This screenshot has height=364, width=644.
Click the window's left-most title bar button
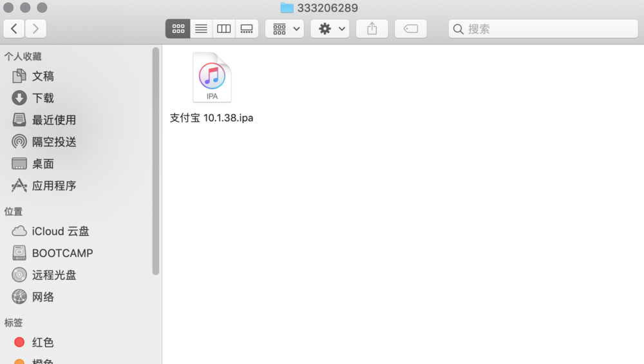coord(8,7)
